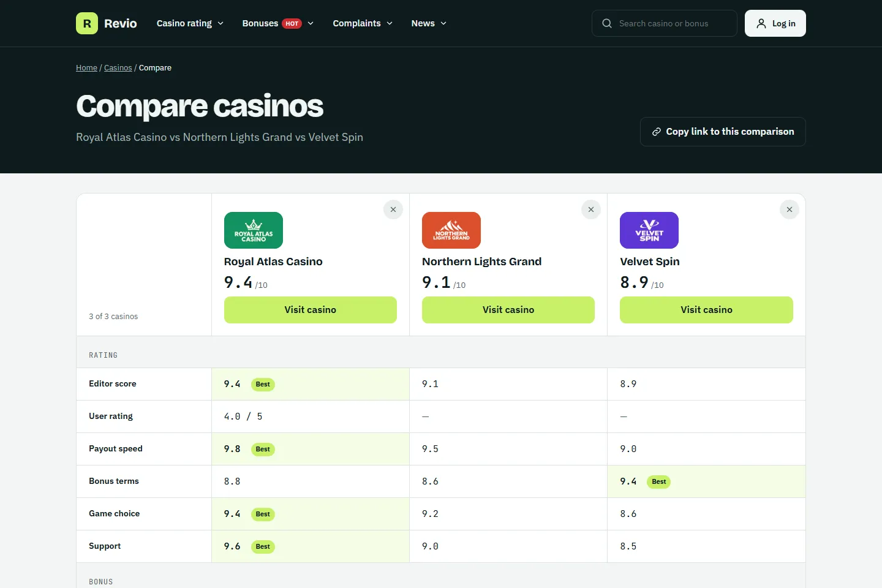882x588 pixels.
Task: Click the user icon in Log in
Action: click(x=761, y=23)
